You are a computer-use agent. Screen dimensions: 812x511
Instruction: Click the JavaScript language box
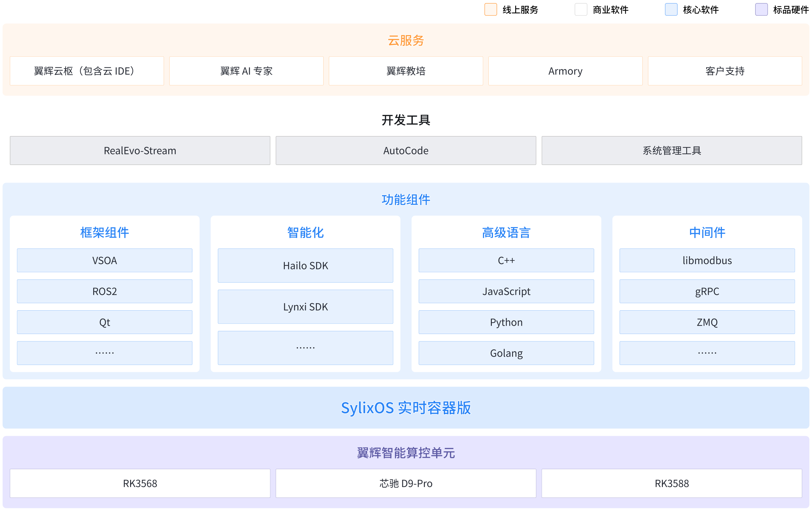point(507,291)
